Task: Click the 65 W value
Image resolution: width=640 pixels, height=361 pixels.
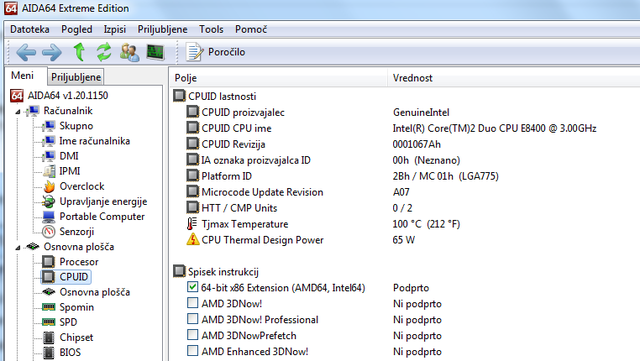Action: [x=403, y=240]
